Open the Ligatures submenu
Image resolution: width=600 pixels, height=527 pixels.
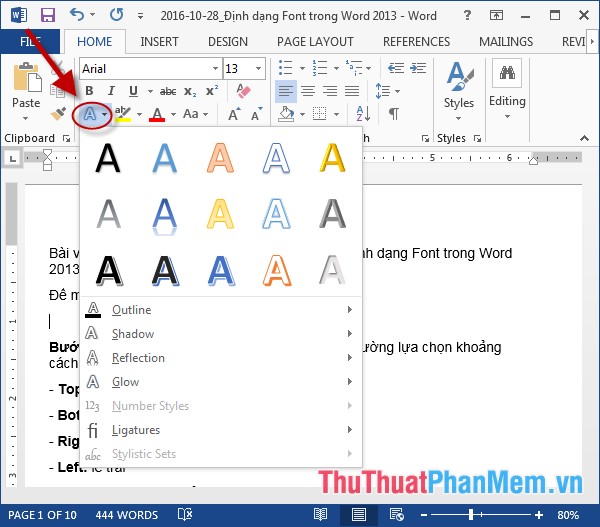(x=221, y=430)
